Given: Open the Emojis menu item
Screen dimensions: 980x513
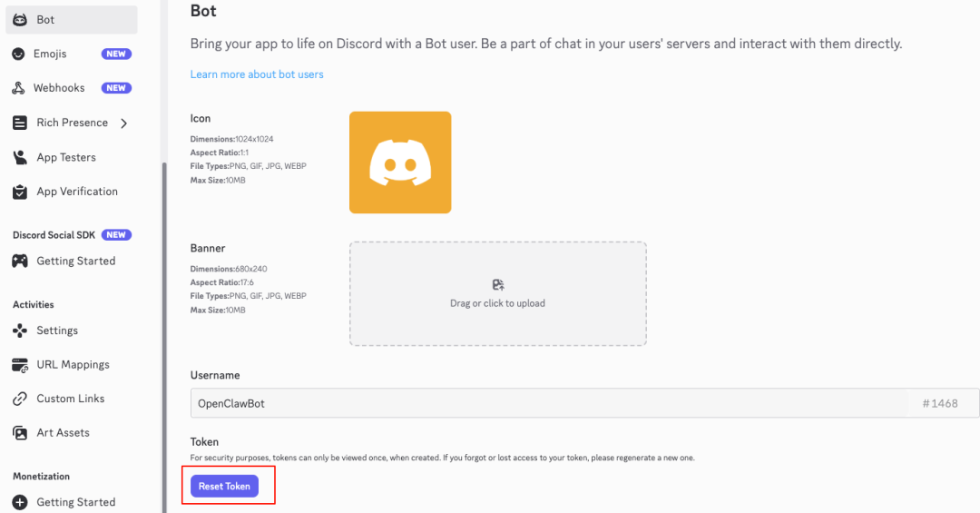Looking at the screenshot, I should [51, 54].
